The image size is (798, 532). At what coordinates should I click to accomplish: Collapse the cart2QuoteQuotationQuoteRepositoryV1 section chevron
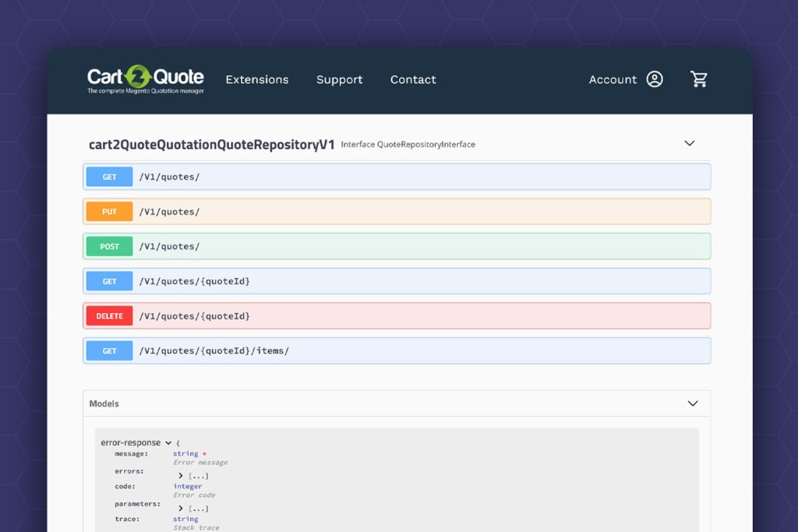[689, 143]
